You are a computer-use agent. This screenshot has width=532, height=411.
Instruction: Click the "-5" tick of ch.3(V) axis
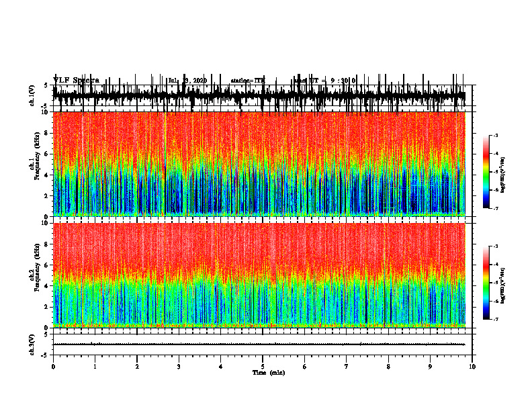[x=45, y=355]
